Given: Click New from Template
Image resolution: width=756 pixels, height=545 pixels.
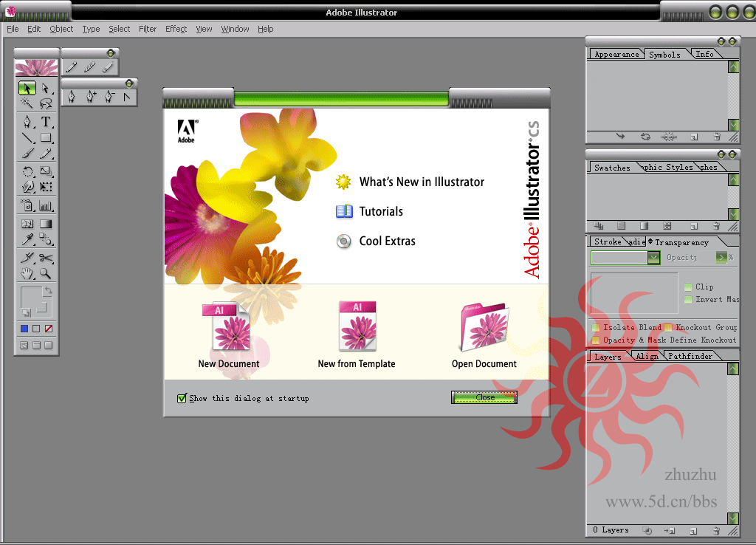Looking at the screenshot, I should pyautogui.click(x=357, y=336).
